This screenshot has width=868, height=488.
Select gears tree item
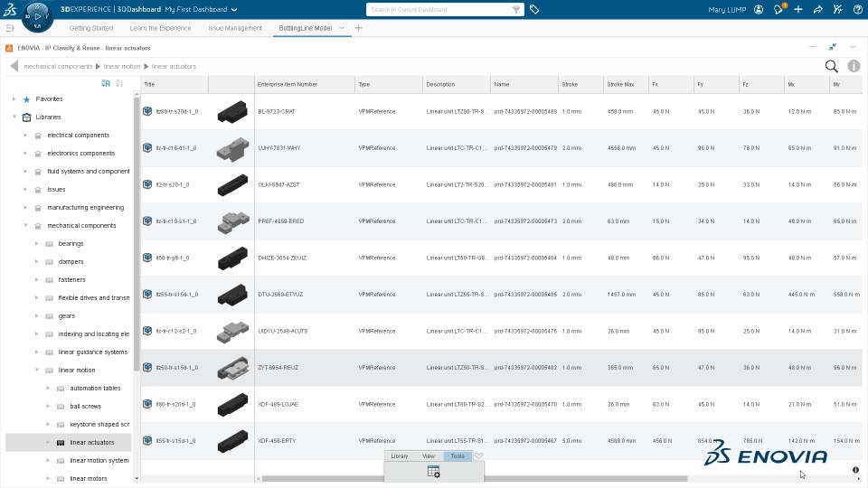[66, 316]
